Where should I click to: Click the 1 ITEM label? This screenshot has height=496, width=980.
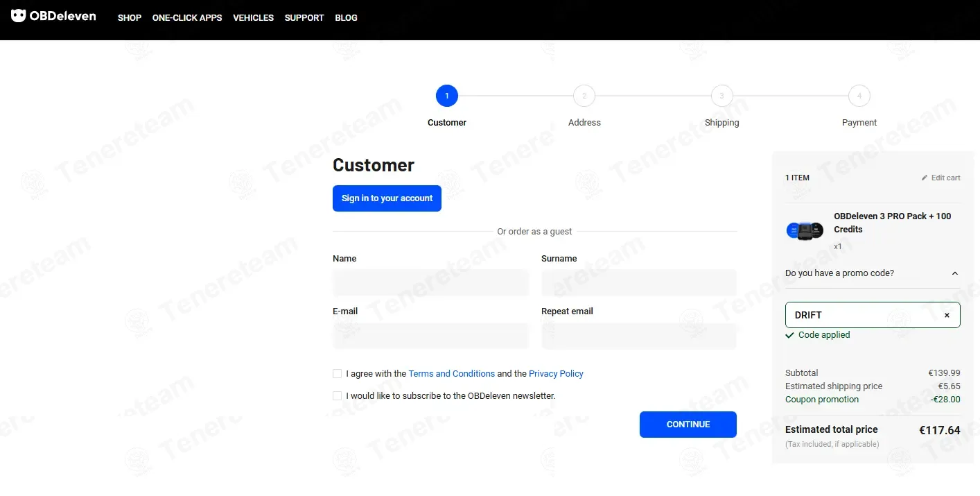[x=797, y=178]
